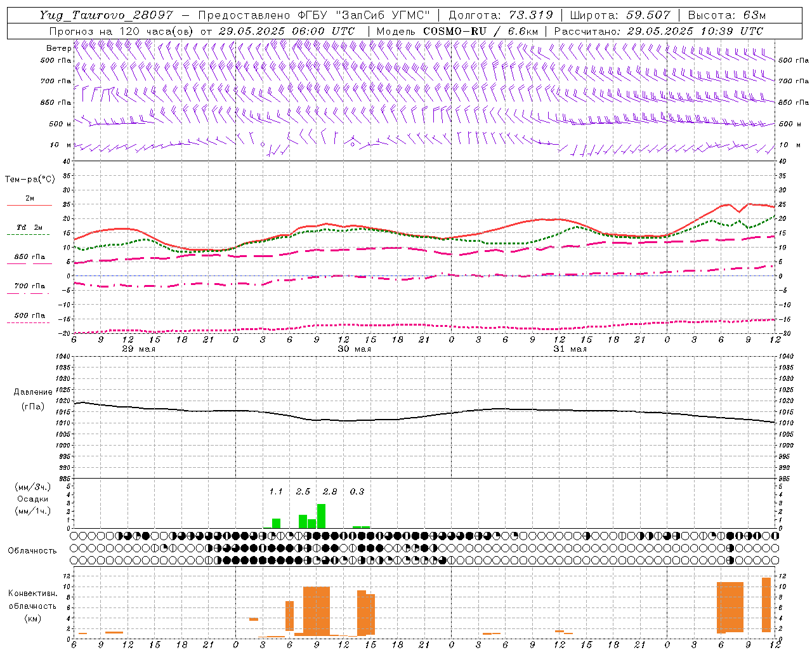812x650 pixels.
Task: Click the red 2м temperature legend line
Action: [x=29, y=205]
